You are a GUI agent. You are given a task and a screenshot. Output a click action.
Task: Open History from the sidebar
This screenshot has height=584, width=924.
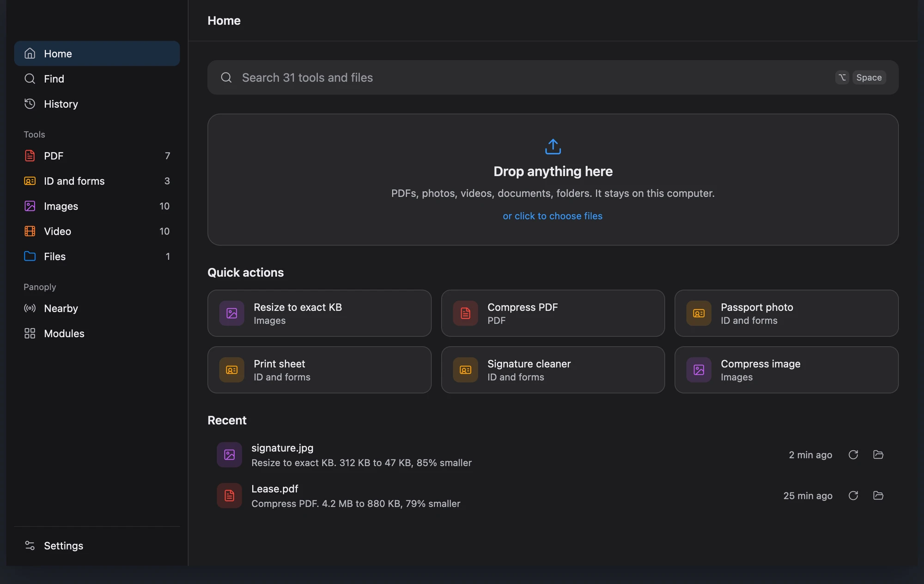click(97, 104)
